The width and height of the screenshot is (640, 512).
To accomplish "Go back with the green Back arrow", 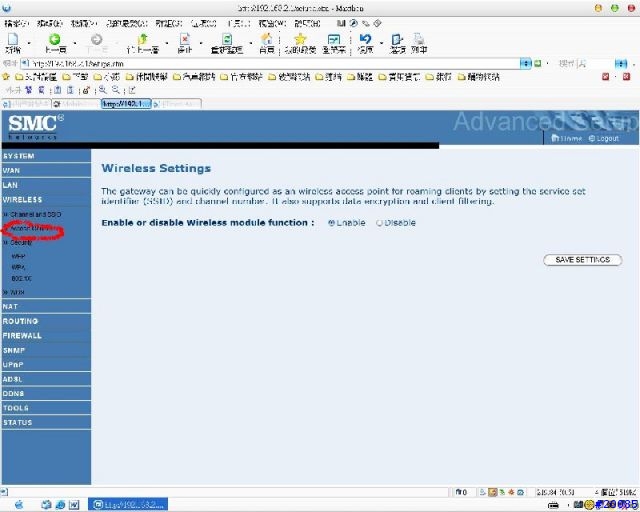I will 54,39.
